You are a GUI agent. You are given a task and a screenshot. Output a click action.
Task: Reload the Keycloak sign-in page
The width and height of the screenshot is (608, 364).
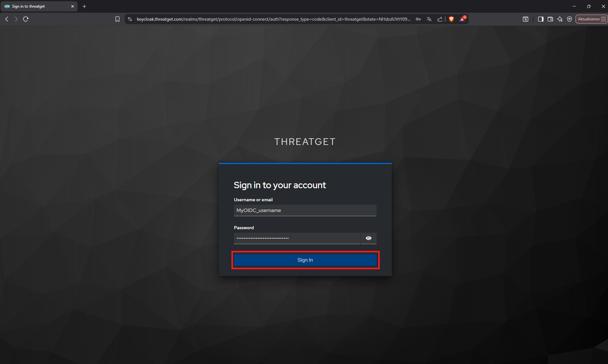point(26,19)
